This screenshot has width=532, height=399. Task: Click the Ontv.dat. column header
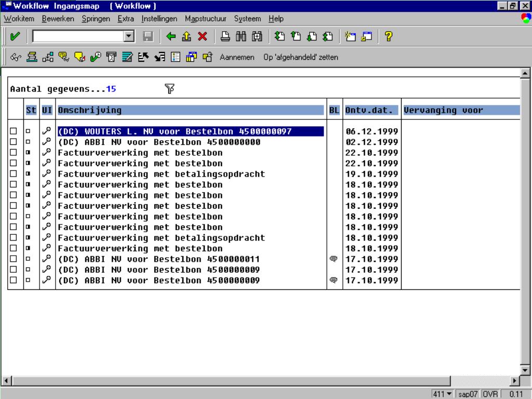[x=372, y=110]
